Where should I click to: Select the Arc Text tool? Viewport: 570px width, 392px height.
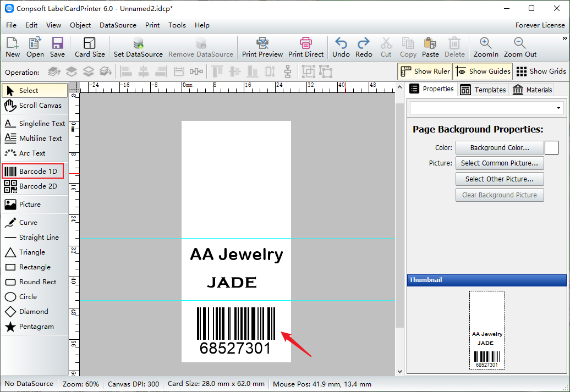(35, 153)
